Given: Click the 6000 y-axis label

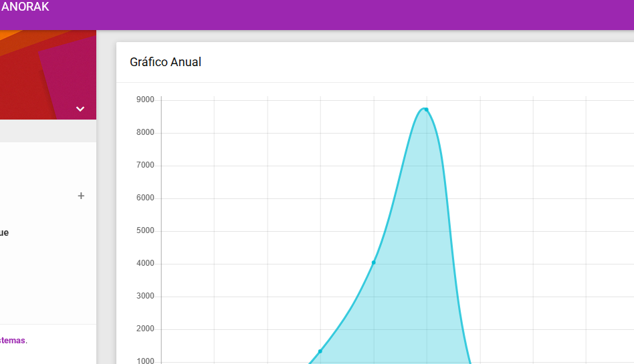Looking at the screenshot, I should pos(145,198).
